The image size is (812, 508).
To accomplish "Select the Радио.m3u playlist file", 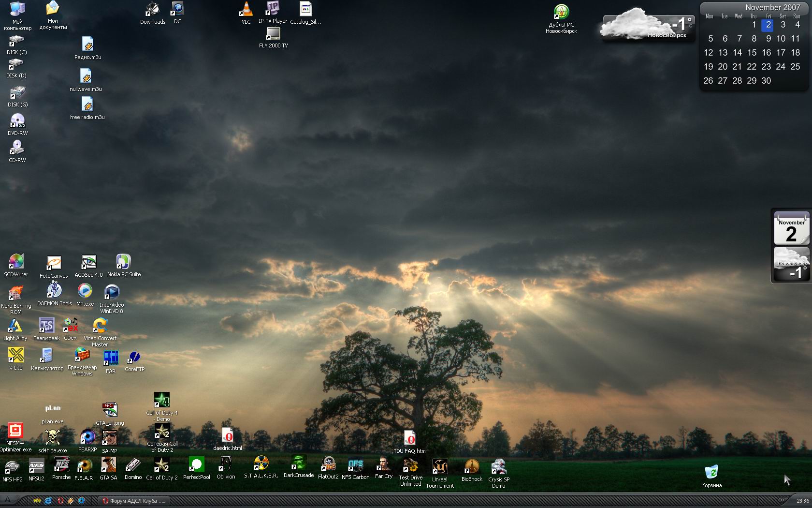I will 87,45.
